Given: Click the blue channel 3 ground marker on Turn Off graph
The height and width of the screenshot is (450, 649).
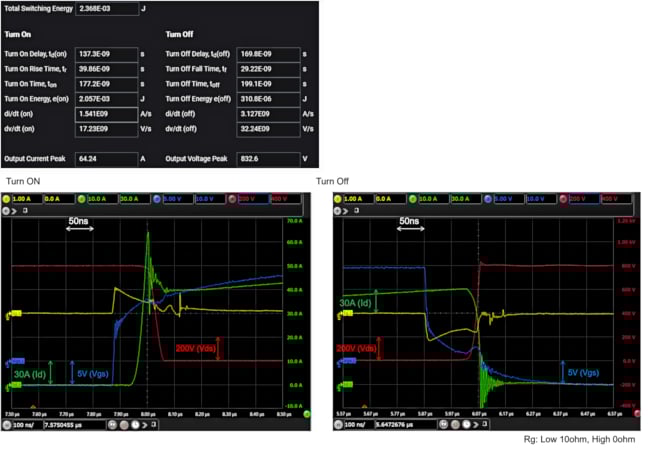Looking at the screenshot, I should tap(347, 362).
